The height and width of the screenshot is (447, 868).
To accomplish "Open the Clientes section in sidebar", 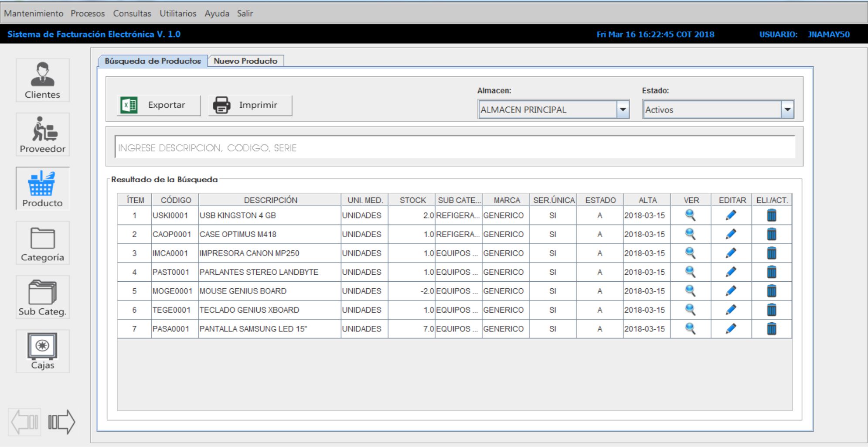I will [x=42, y=81].
